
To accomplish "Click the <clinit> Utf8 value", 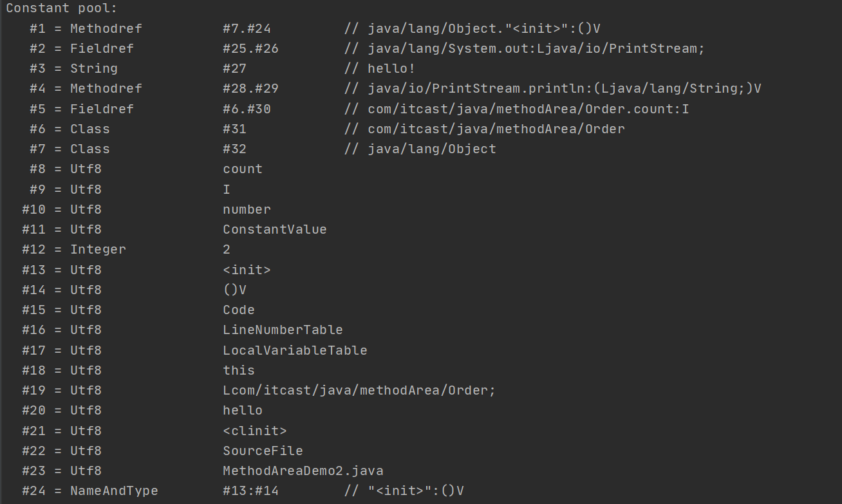I will [x=255, y=431].
